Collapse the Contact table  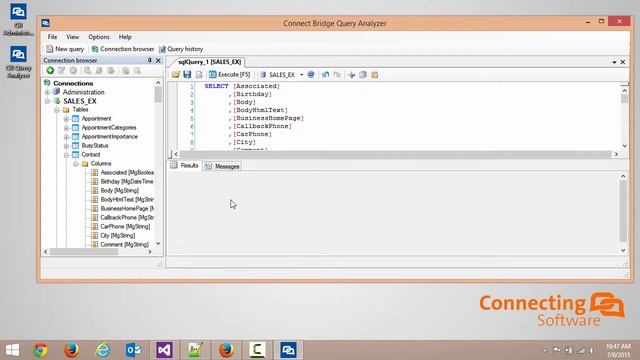(66, 155)
